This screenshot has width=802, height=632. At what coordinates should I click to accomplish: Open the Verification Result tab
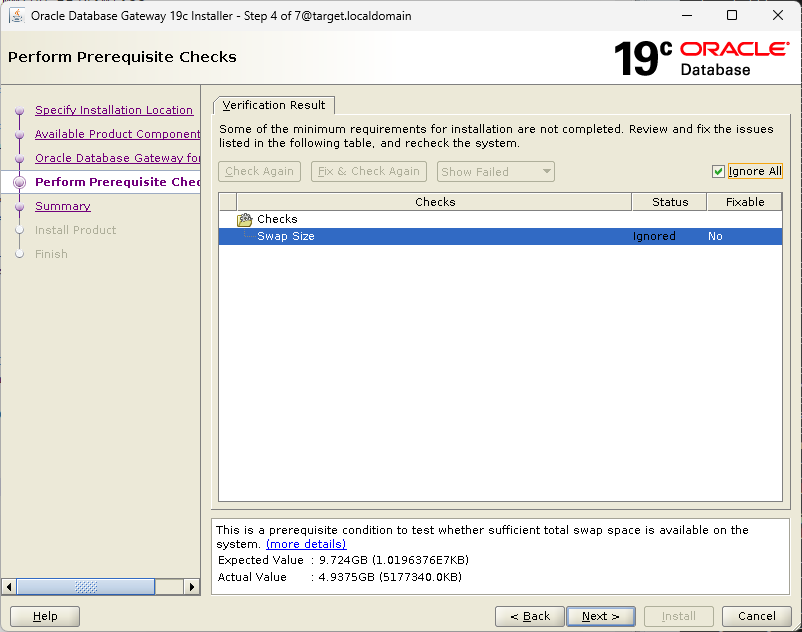pyautogui.click(x=274, y=105)
